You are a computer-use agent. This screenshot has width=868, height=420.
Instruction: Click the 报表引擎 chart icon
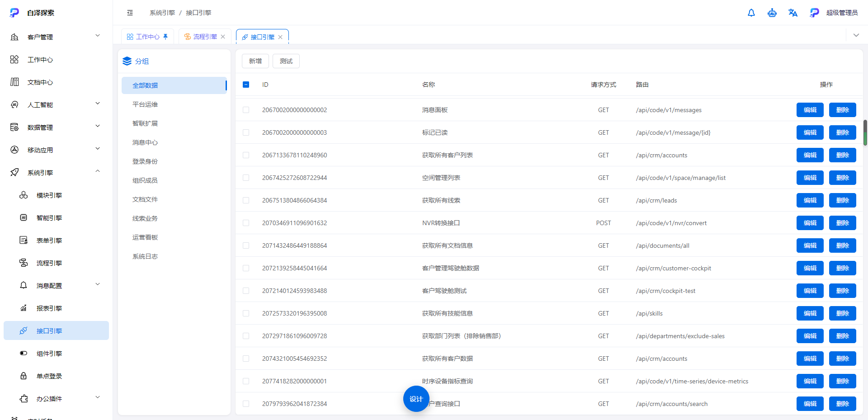tap(24, 308)
